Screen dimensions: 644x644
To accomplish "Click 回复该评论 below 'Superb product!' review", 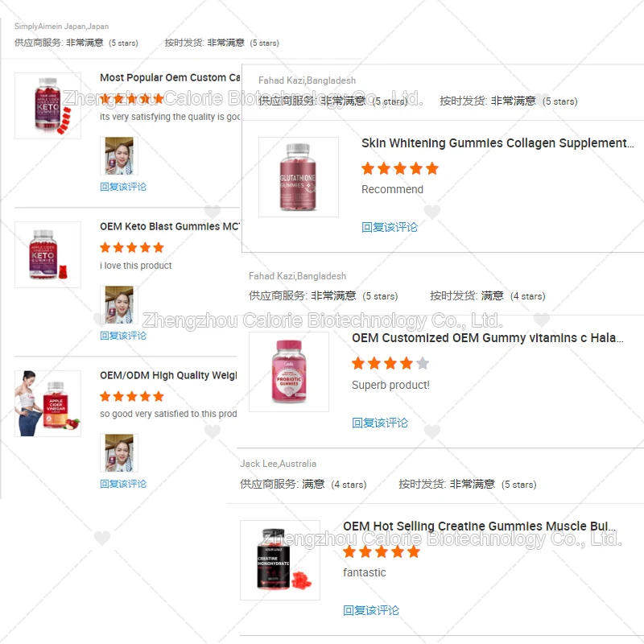I will (380, 423).
